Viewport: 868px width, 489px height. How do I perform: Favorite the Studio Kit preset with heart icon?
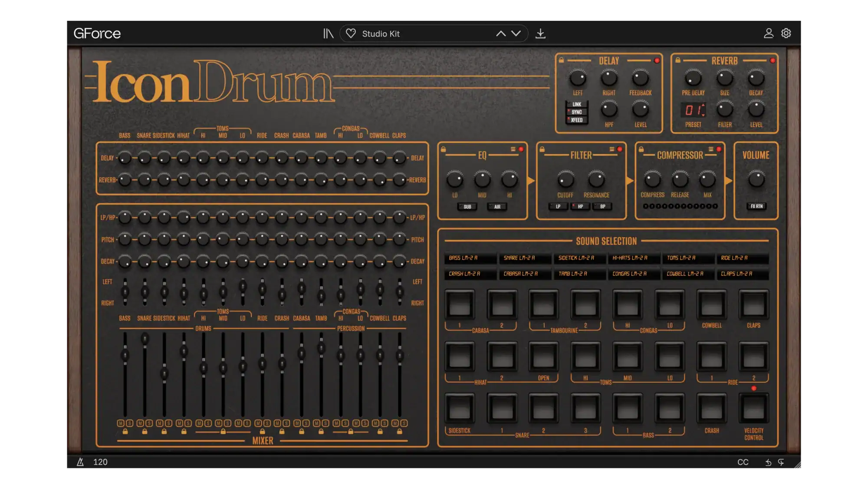pos(351,33)
